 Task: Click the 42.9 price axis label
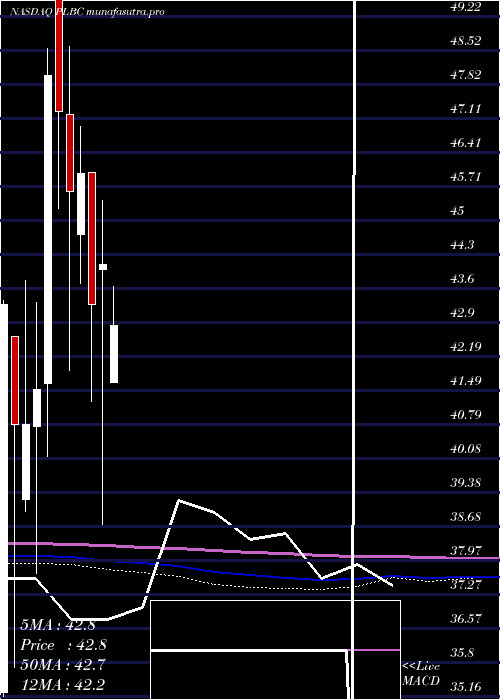462,312
